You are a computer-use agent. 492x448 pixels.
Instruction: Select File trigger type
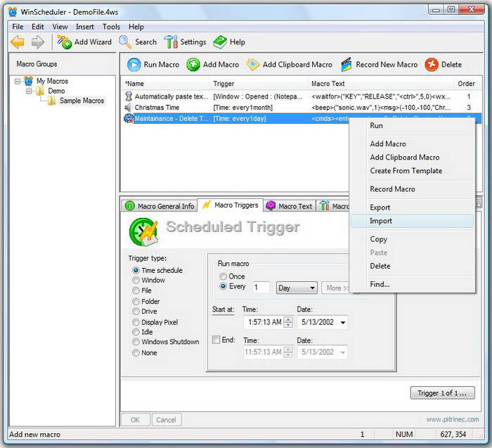coord(136,290)
